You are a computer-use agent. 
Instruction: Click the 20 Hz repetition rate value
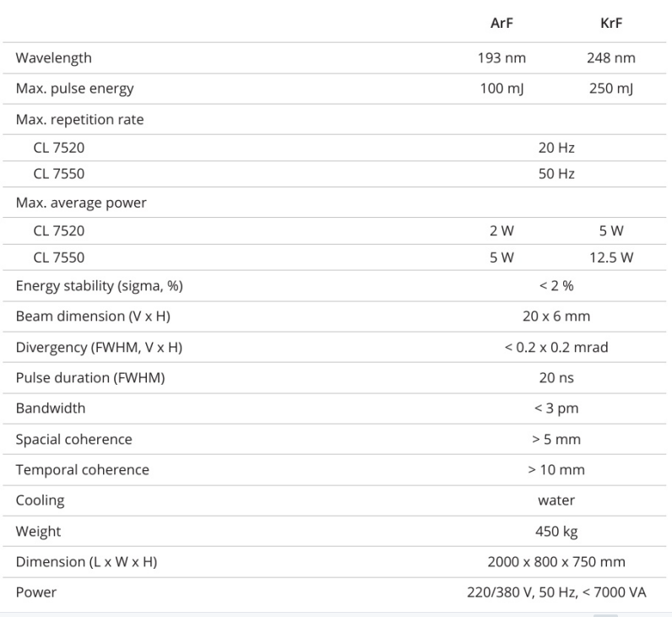coord(556,149)
